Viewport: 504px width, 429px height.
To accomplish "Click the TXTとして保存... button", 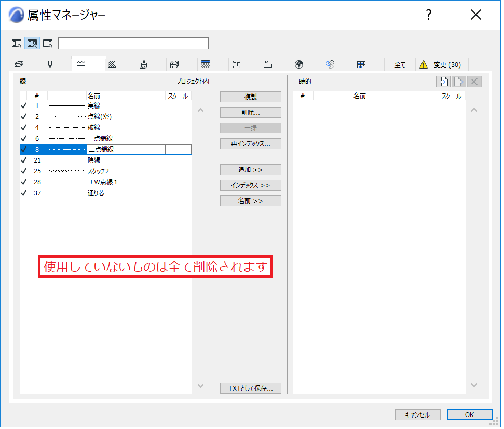I will point(250,388).
